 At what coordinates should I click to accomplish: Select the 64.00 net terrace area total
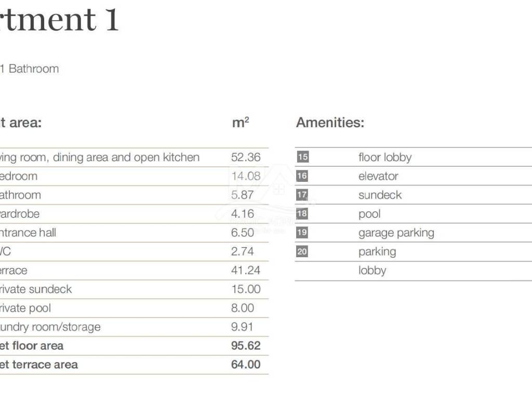coord(246,364)
